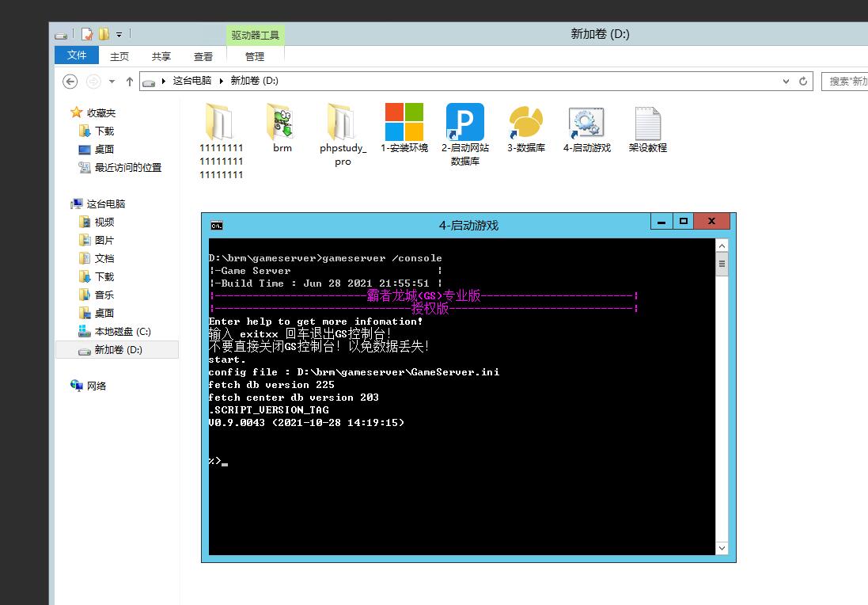This screenshot has width=868, height=605.
Task: Go back with the navigation back button
Action: (x=70, y=81)
